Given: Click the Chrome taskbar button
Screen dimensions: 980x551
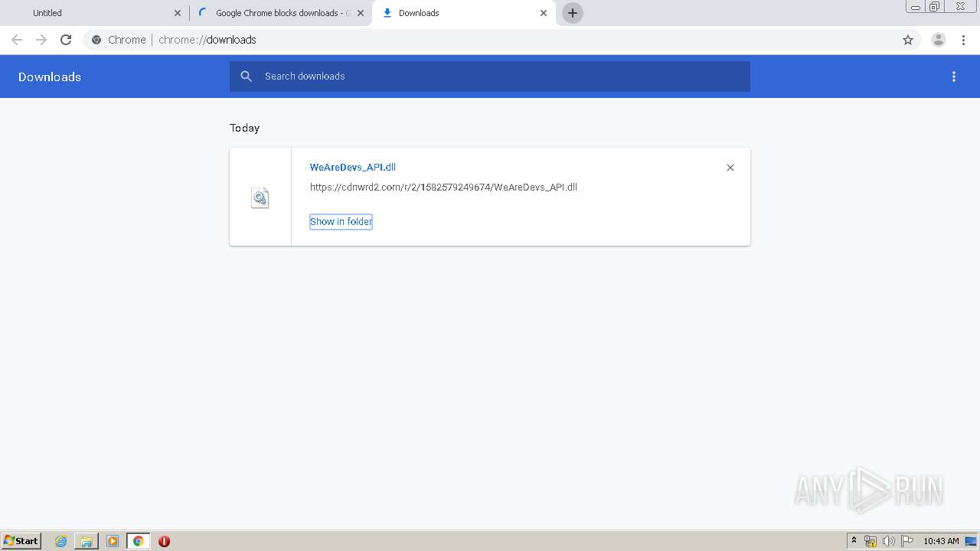Looking at the screenshot, I should click(x=138, y=541).
